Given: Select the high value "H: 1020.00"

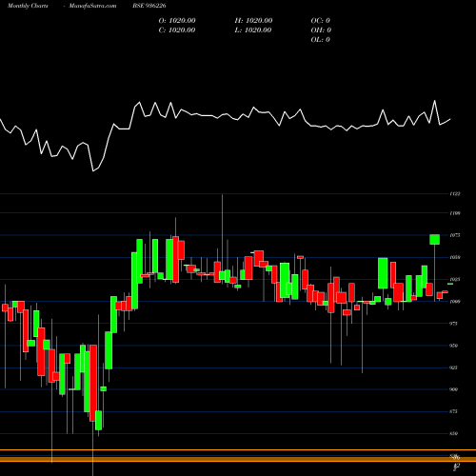Looking at the screenshot, I should 253,21.
